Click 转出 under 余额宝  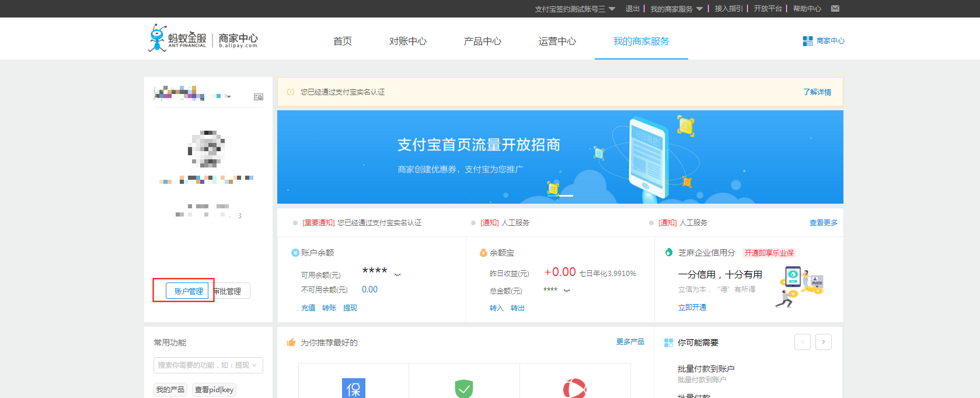pyautogui.click(x=518, y=308)
